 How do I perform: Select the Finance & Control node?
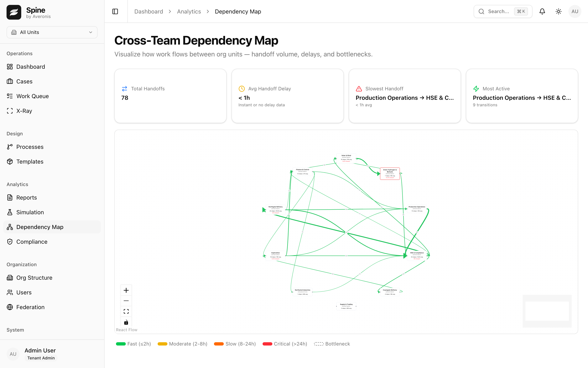click(x=303, y=172)
